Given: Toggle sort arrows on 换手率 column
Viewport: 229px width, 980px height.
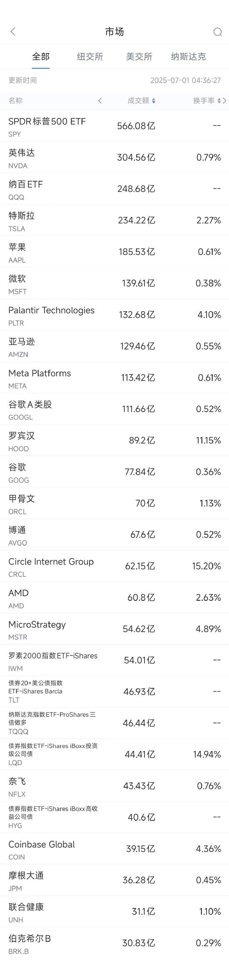Looking at the screenshot, I should 219,101.
